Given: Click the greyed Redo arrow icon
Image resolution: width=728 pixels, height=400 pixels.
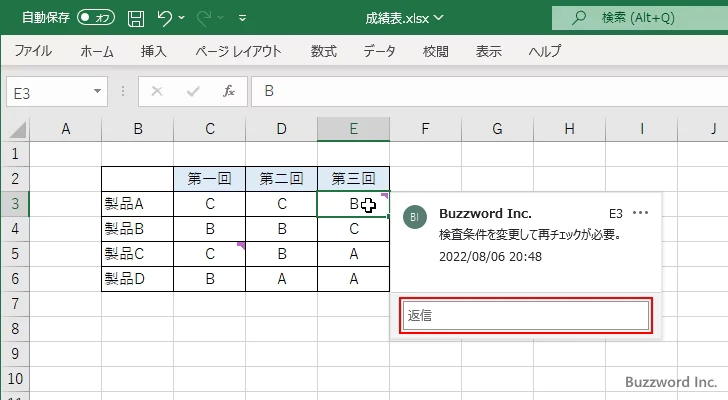Looking at the screenshot, I should coord(204,18).
